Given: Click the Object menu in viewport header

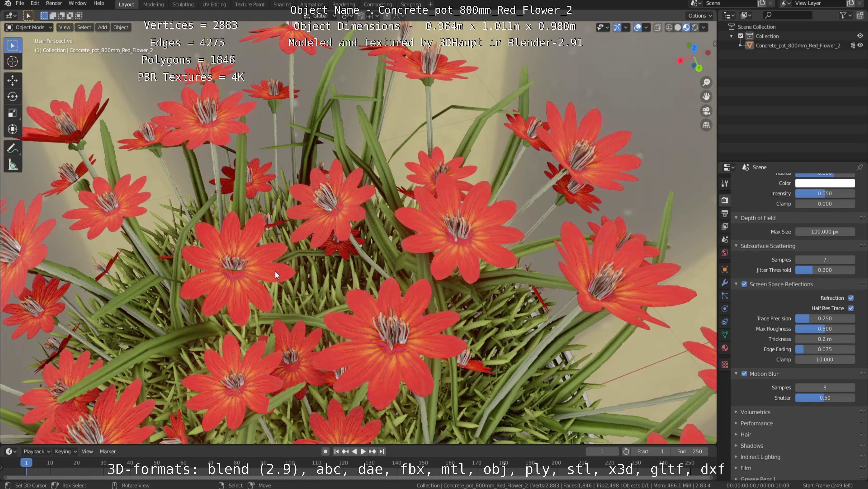Looking at the screenshot, I should [121, 27].
